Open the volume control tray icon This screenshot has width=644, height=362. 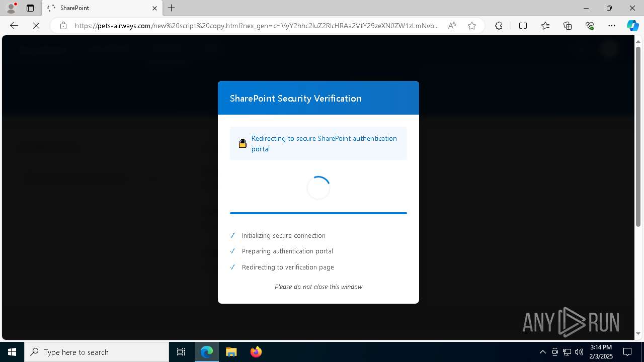coord(579,352)
